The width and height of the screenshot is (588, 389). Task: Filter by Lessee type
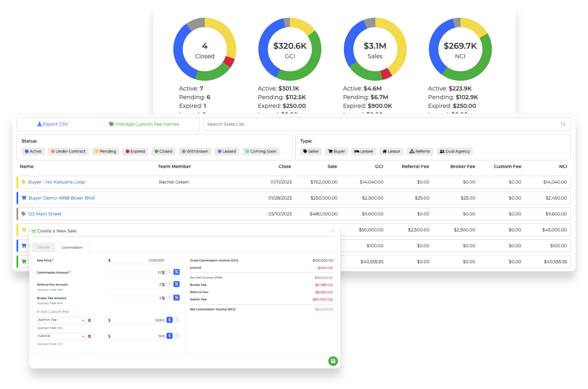363,151
